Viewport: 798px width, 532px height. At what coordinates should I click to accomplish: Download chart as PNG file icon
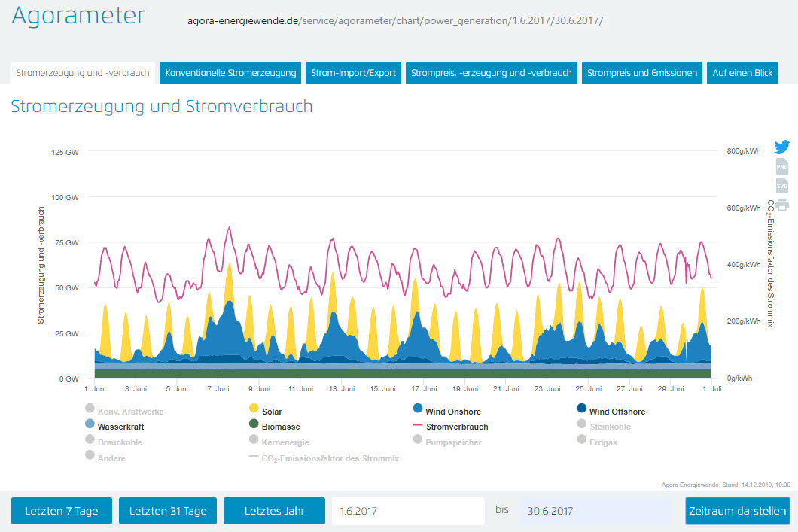point(782,167)
